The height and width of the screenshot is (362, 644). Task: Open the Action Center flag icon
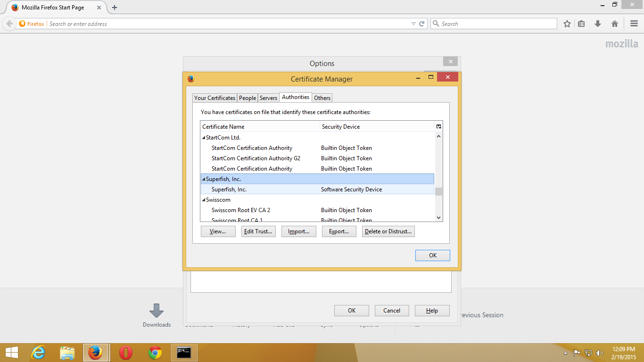pos(577,353)
